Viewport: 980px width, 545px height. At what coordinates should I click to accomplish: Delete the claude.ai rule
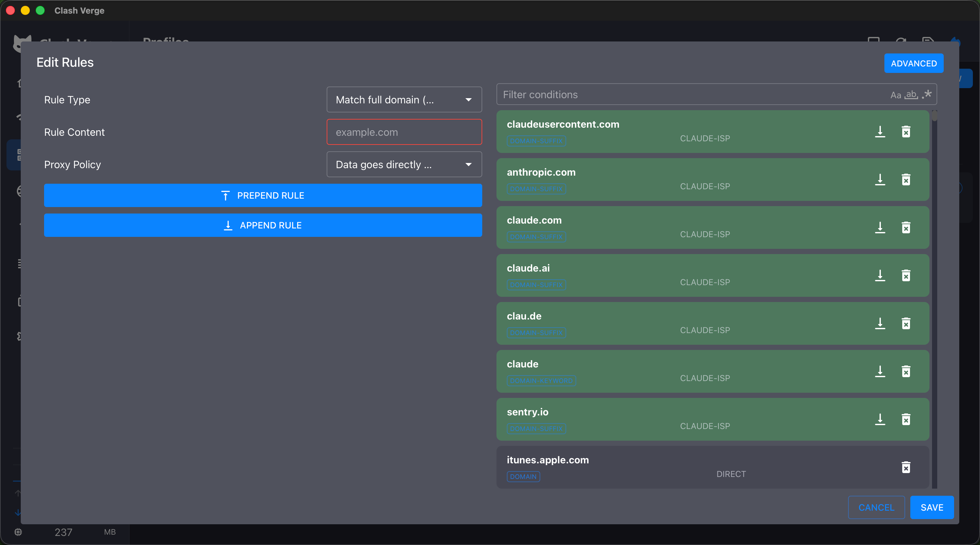(x=906, y=275)
